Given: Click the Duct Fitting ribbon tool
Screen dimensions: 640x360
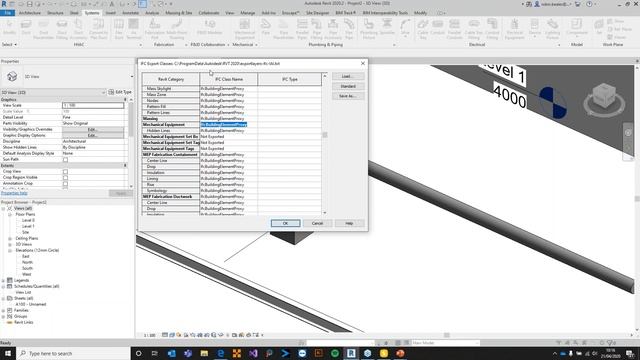Looking at the screenshot, I should 62,29.
